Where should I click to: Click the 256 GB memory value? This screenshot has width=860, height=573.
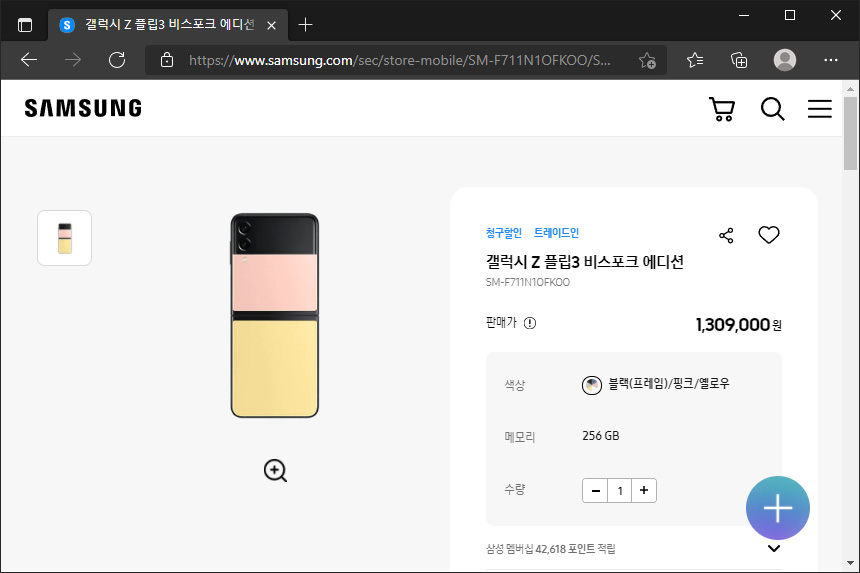pyautogui.click(x=601, y=436)
